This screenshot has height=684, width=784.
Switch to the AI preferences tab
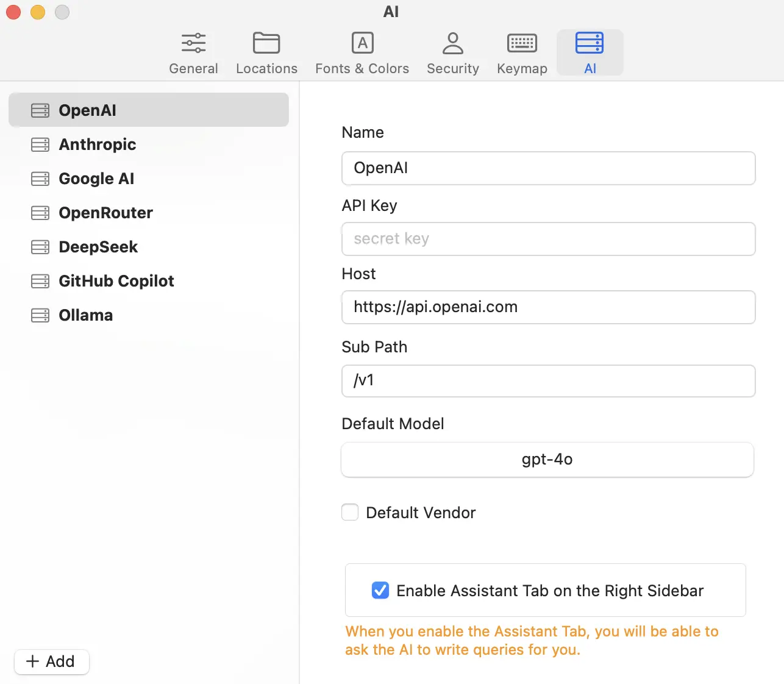tap(590, 52)
